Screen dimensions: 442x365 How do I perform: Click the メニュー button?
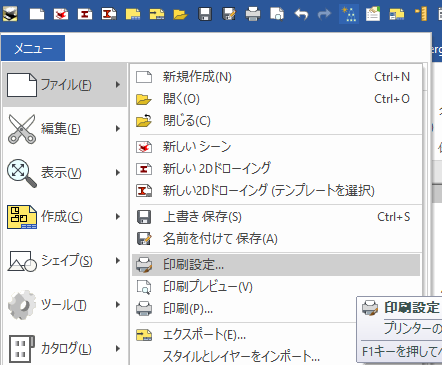[x=33, y=49]
